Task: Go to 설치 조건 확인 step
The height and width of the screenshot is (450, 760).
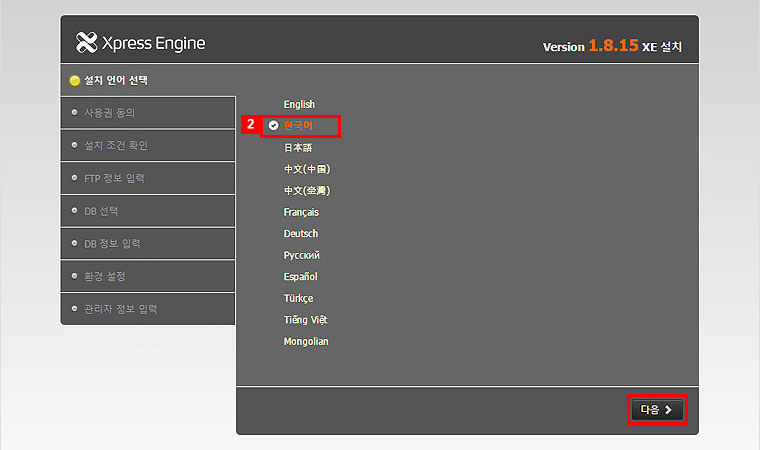Action: [x=117, y=145]
